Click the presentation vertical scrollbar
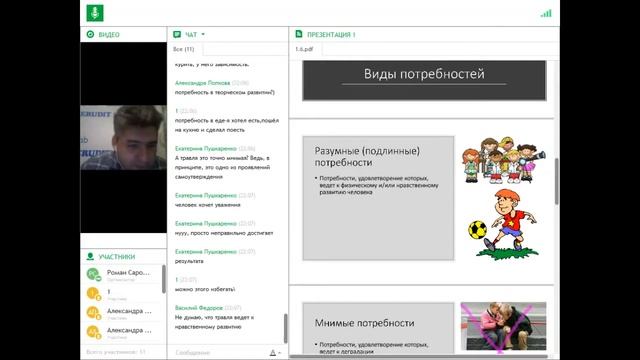This screenshot has width=640, height=360. [x=556, y=181]
